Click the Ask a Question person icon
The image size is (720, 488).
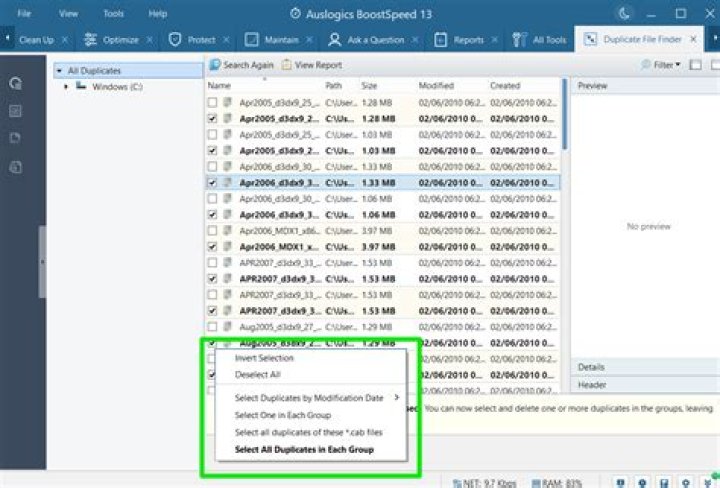[335, 40]
